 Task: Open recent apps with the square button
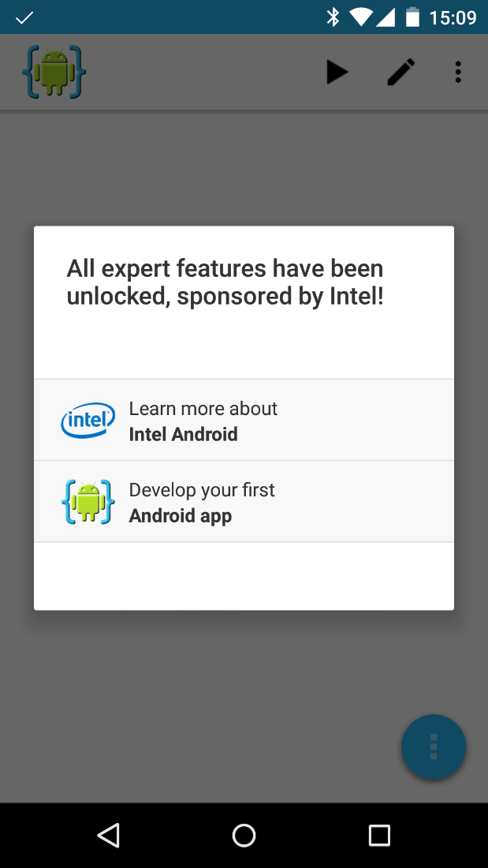[379, 835]
